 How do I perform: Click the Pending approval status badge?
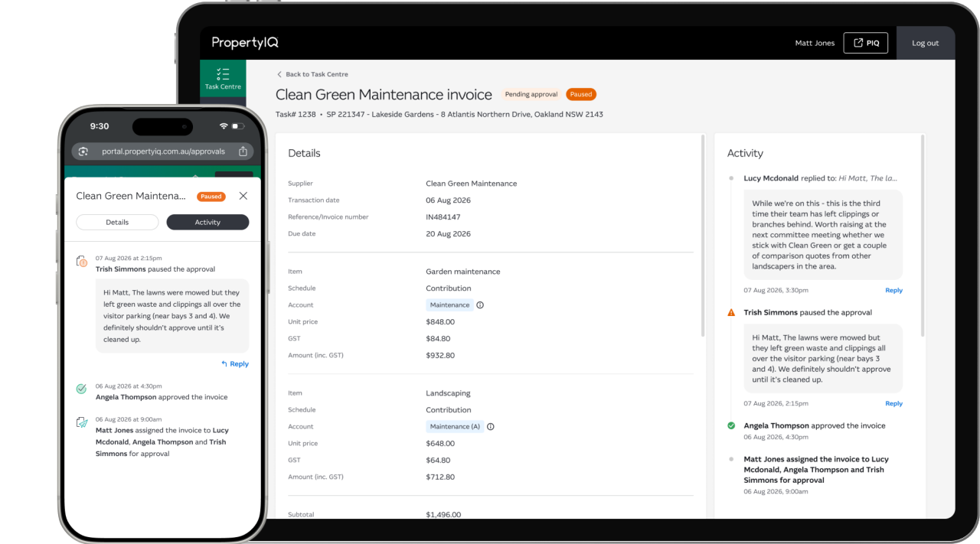pos(531,95)
